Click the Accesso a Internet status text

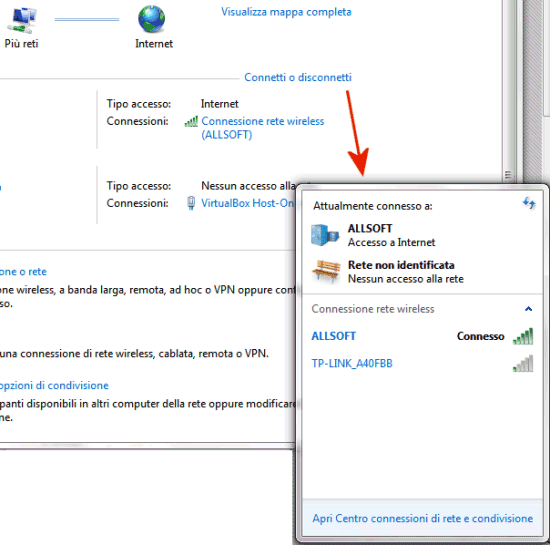pos(391,242)
